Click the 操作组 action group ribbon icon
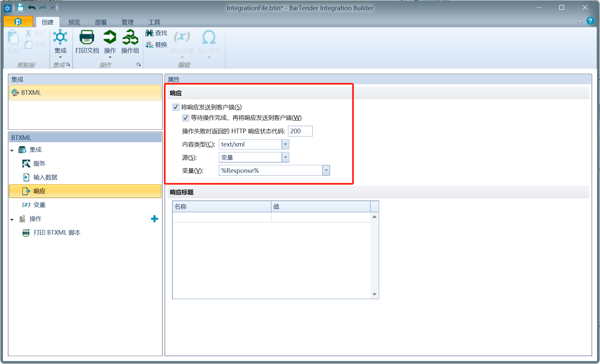Screen dimensions: 600x364 [130, 37]
